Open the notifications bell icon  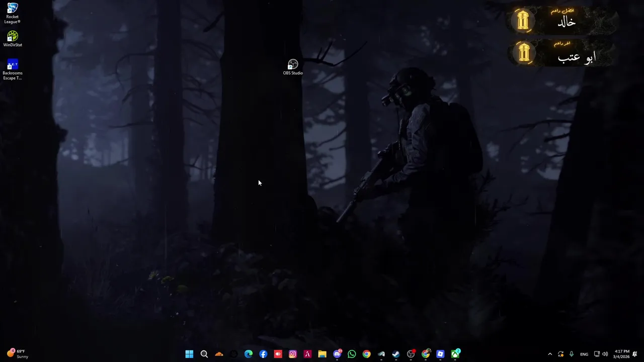click(x=635, y=354)
